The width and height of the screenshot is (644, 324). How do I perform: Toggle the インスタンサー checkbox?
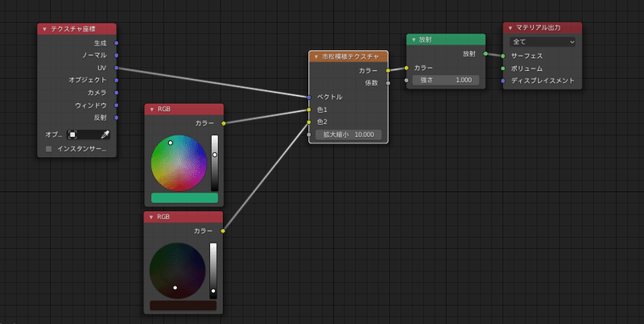click(48, 149)
